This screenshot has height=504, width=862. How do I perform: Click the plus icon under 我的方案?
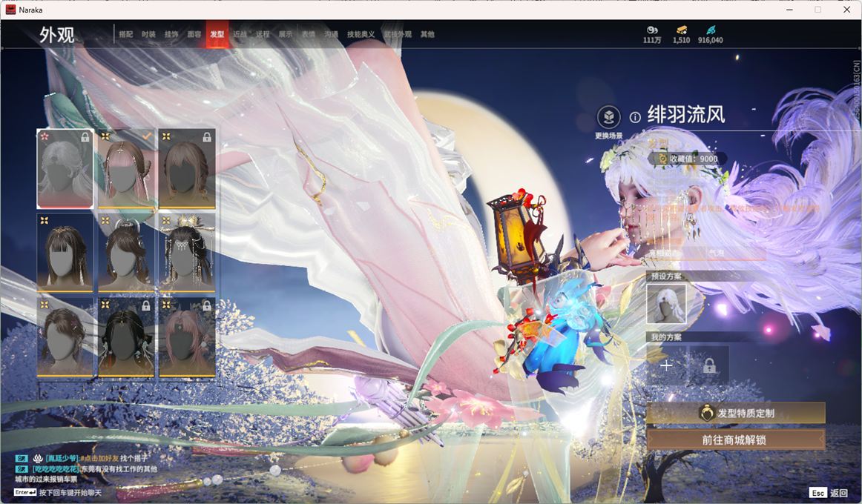(x=666, y=365)
